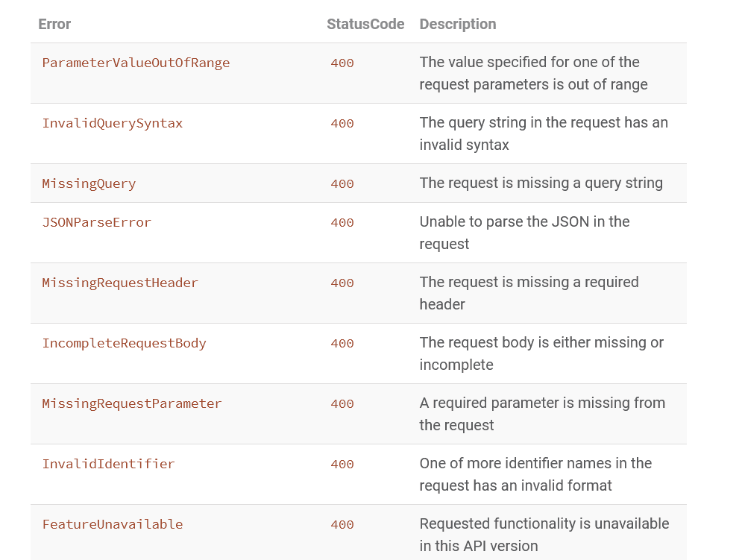Screen dimensions: 742x560
Task: Click the InvalidQuerySyntax error name
Action: pyautogui.click(x=112, y=123)
